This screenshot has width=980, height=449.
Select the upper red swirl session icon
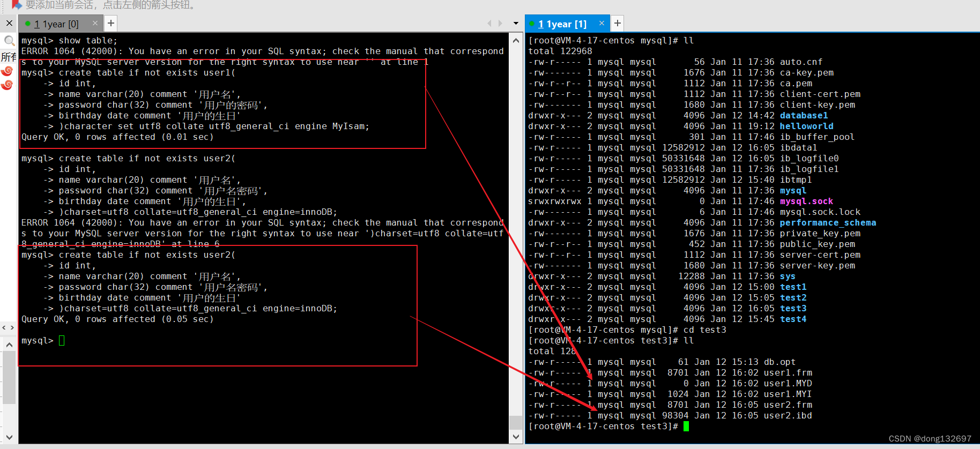pos(7,71)
